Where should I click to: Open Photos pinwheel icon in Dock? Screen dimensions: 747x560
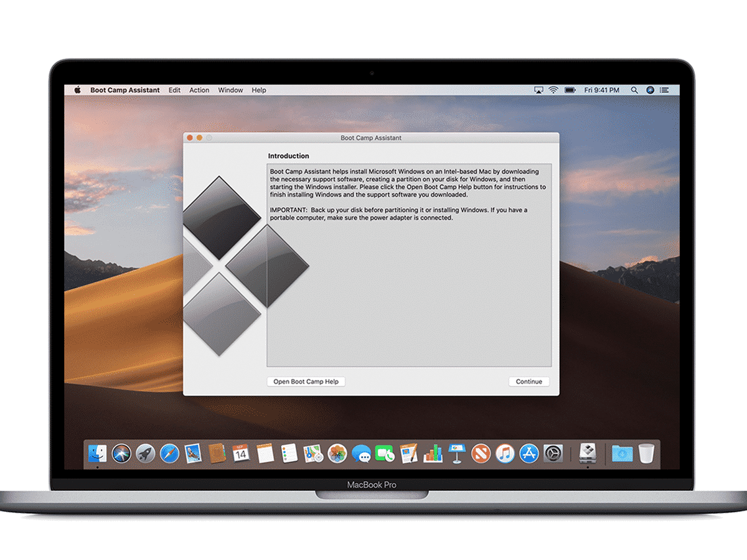coord(337,454)
